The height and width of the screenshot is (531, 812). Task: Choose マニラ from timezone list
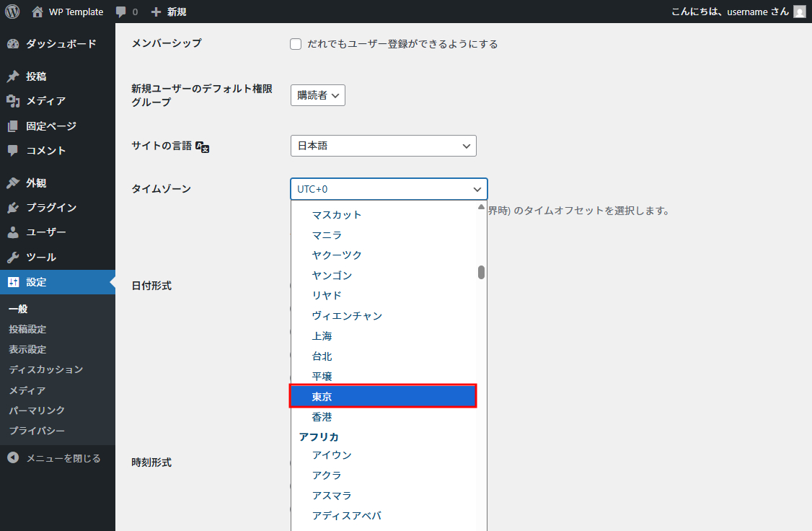tap(383, 234)
